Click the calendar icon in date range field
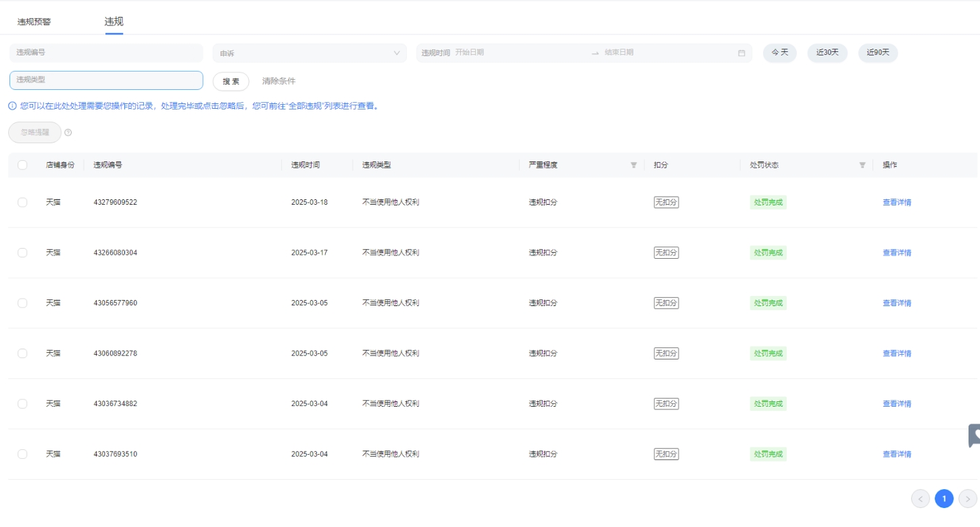 [x=741, y=53]
